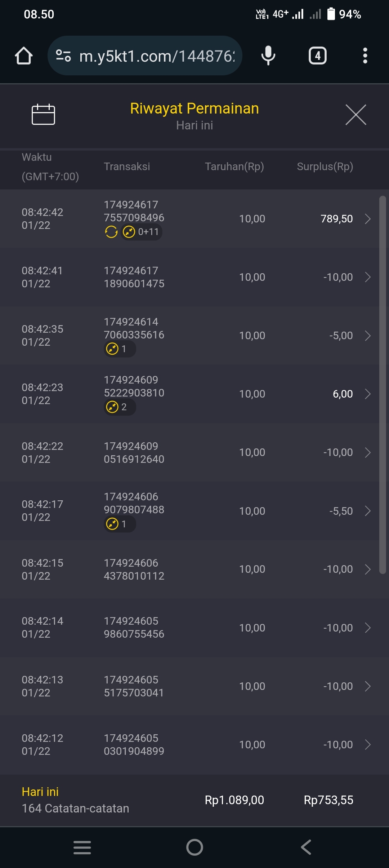
Task: Expand the -5,00 surplus row chevron
Action: (x=367, y=336)
